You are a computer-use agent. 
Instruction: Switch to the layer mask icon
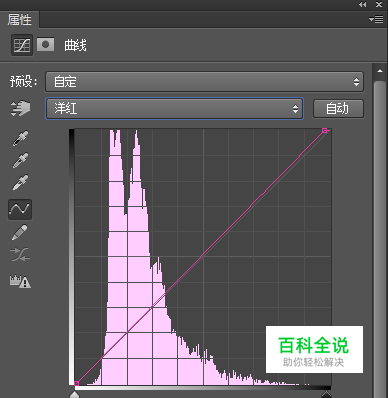(x=45, y=44)
